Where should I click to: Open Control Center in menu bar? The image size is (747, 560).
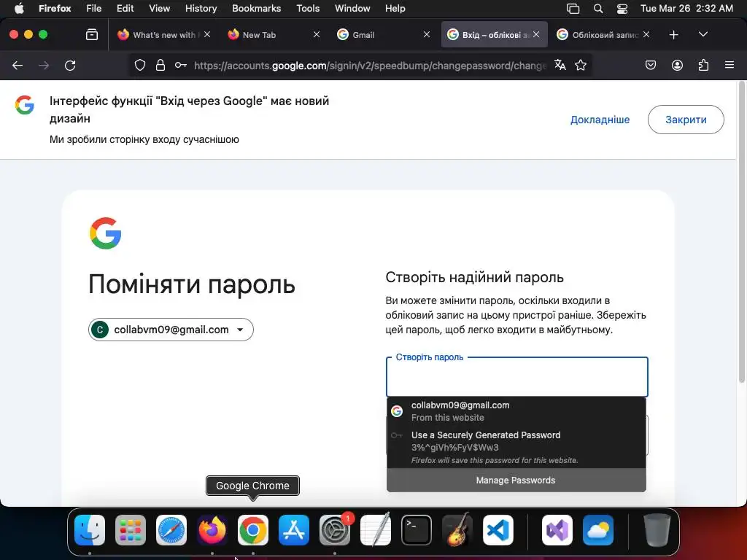pos(622,8)
